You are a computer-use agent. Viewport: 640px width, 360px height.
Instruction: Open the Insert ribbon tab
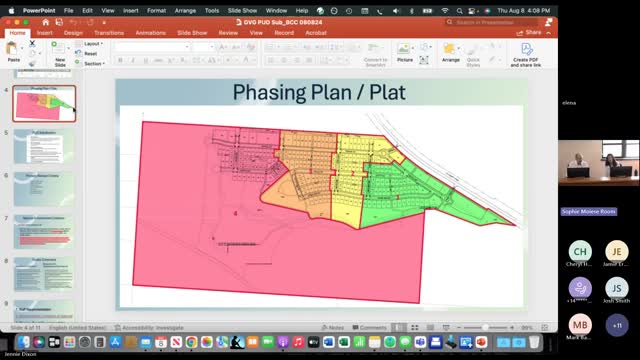(44, 33)
